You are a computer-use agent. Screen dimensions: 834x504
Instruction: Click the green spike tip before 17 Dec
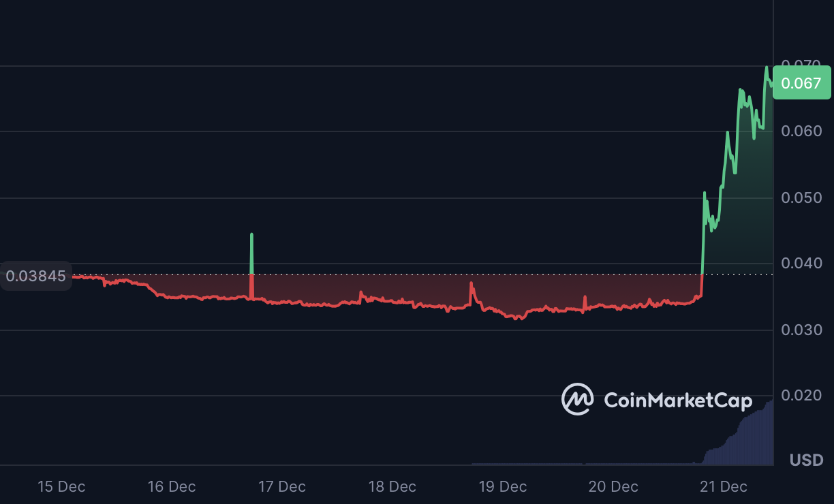[251, 235]
